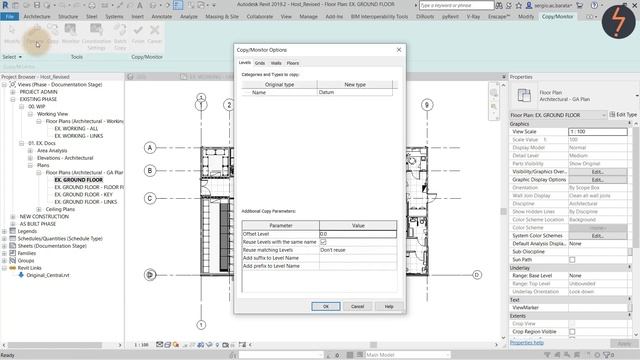This screenshot has width=640, height=360.
Task: Click the navigation bar zoom icon
Action: (493, 107)
